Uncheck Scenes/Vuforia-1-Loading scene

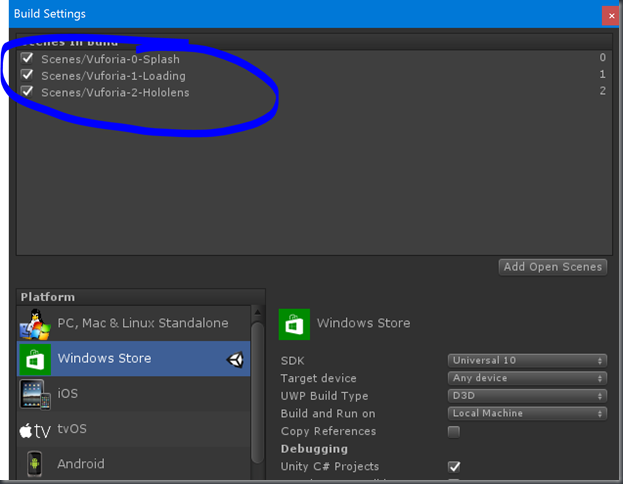[27, 75]
